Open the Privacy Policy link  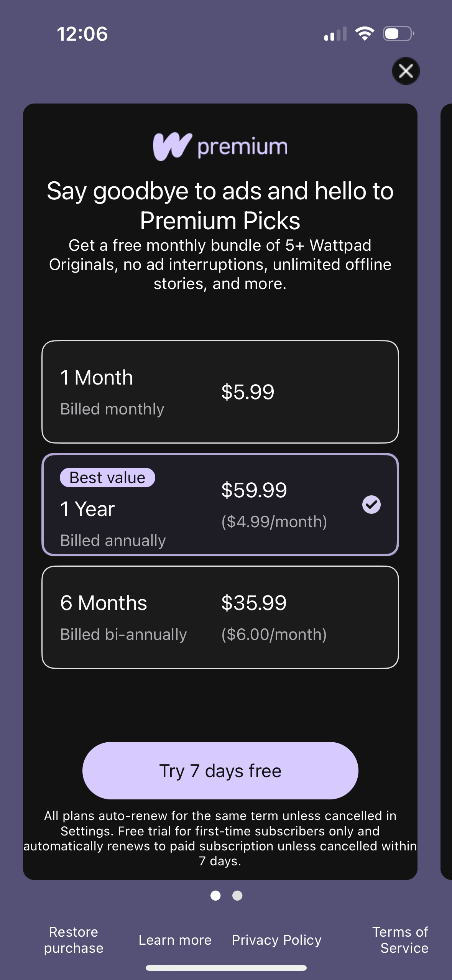276,940
